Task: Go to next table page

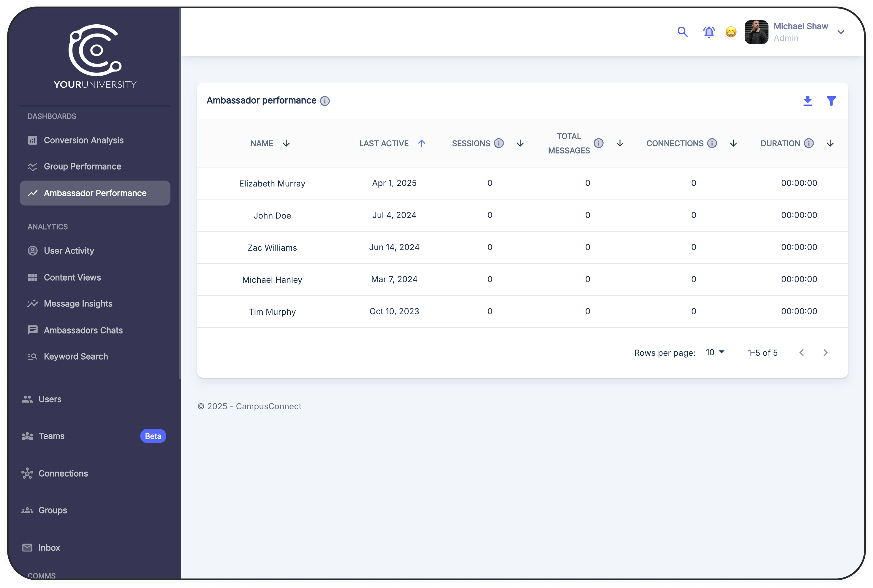Action: (x=825, y=353)
